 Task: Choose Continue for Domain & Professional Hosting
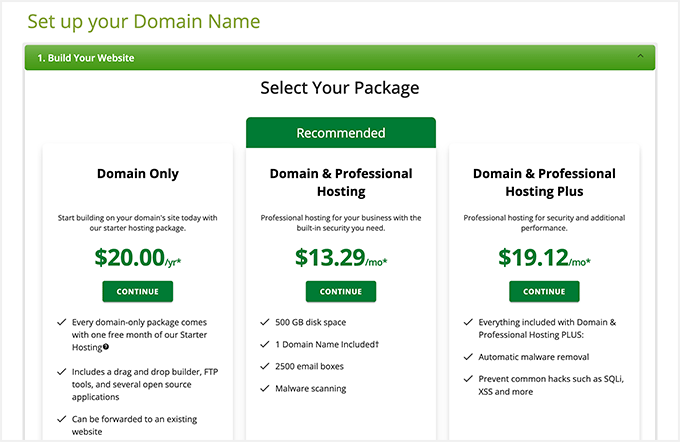click(340, 291)
